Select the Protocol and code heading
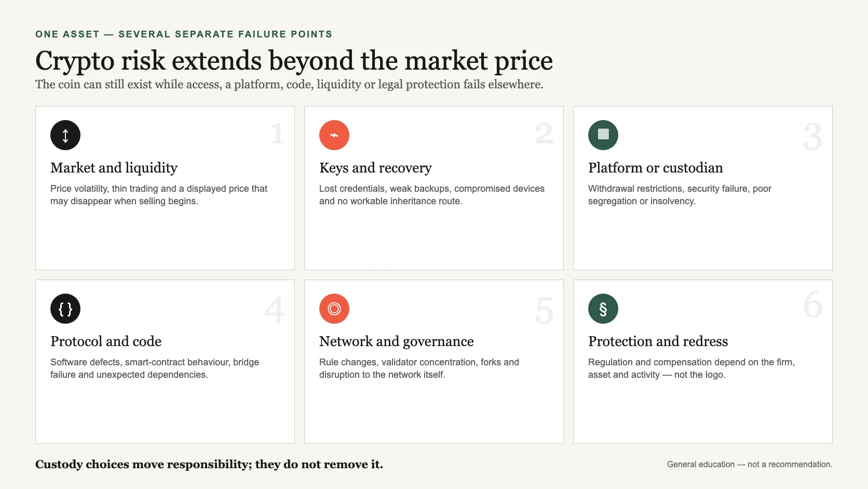Viewport: 868px width, 489px height. point(106,341)
